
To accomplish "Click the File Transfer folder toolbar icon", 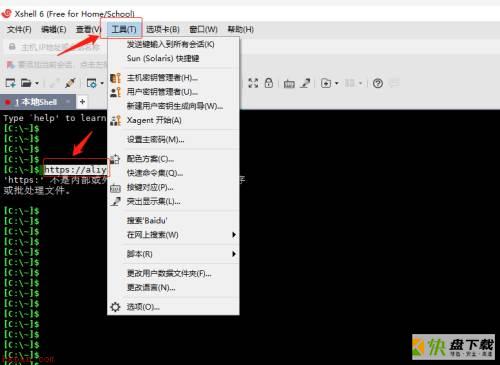I will (326, 83).
